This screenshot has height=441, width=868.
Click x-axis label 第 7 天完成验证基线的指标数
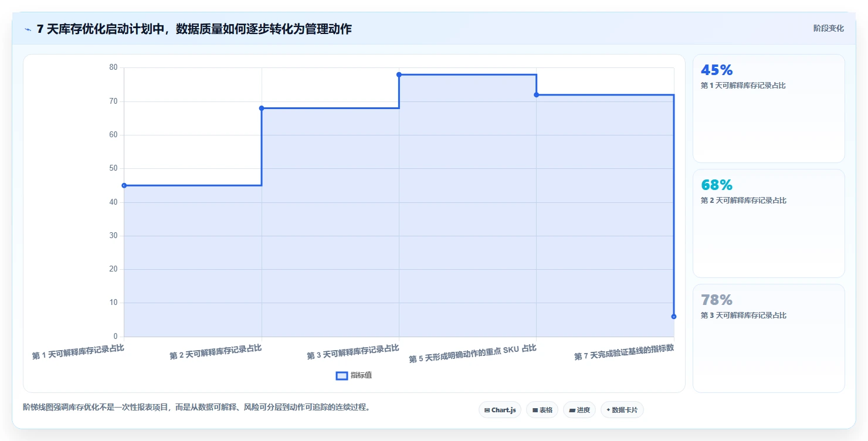[624, 352]
